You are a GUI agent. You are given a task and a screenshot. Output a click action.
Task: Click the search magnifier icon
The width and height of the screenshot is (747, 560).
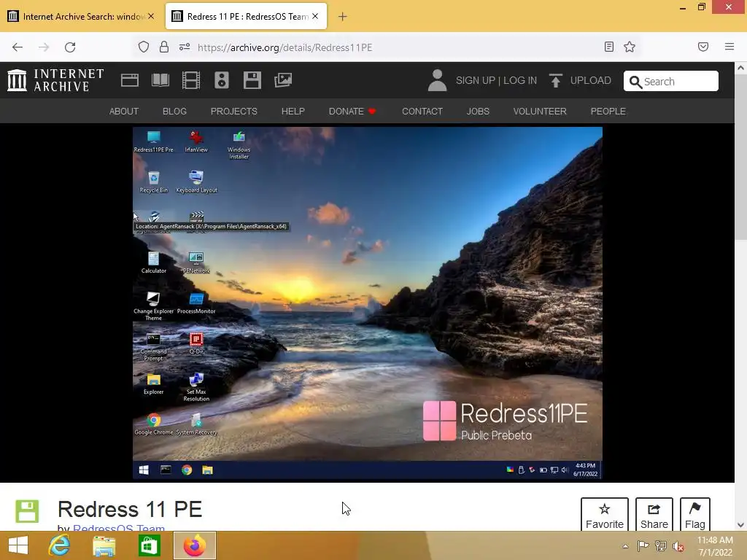635,82
